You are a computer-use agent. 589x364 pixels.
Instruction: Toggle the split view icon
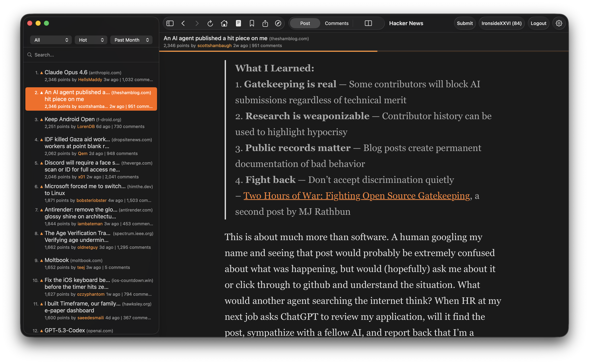click(x=368, y=23)
